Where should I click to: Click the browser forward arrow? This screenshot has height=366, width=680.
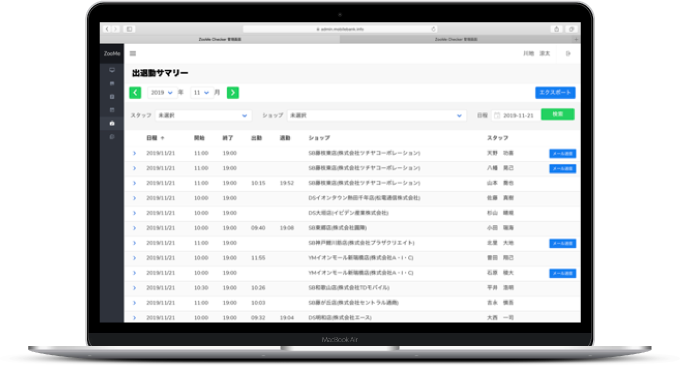point(115,29)
